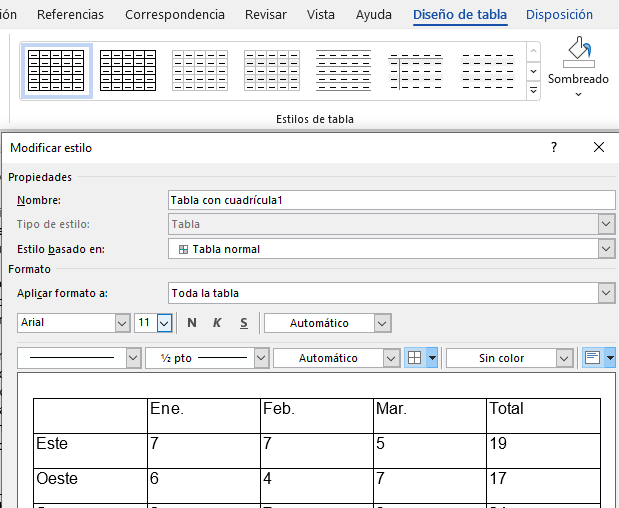Open the ½ pto line weight dropdown
Image resolution: width=619 pixels, height=508 pixels.
click(261, 358)
